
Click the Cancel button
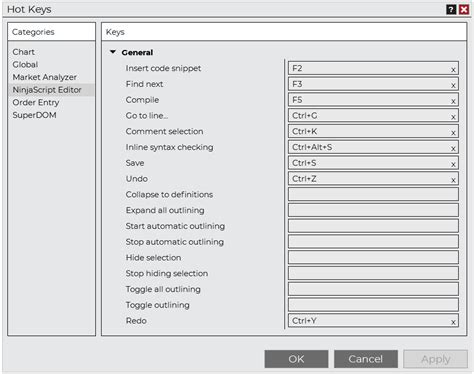pos(366,359)
